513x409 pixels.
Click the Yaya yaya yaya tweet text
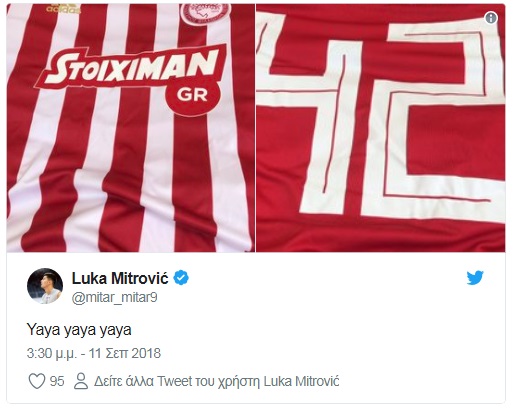point(79,330)
